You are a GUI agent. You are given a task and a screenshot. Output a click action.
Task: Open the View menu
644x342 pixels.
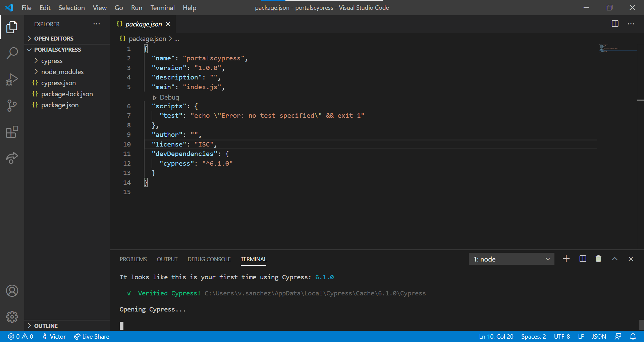pyautogui.click(x=100, y=8)
